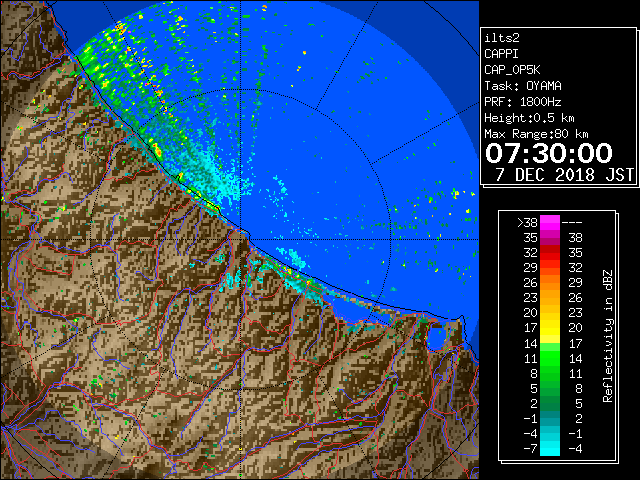Click the cyan -7 dBZ legend swatch
Screen dimensions: 640x480
point(550,448)
